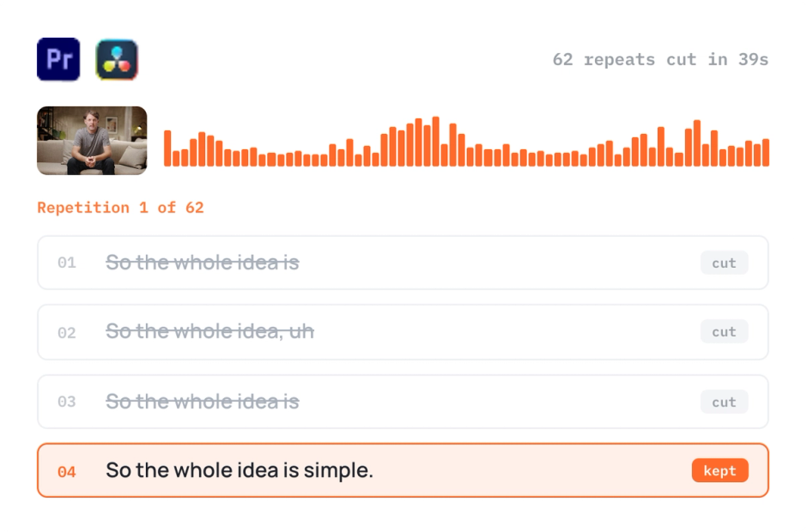This screenshot has width=807, height=532.
Task: Select take row numbered 03
Action: [403, 402]
